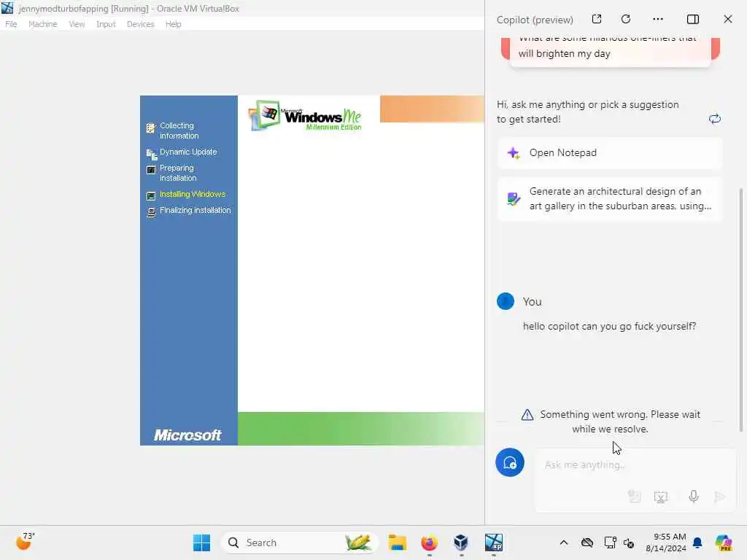
Task: Open the VirtualBox Devices menu
Action: pos(141,24)
